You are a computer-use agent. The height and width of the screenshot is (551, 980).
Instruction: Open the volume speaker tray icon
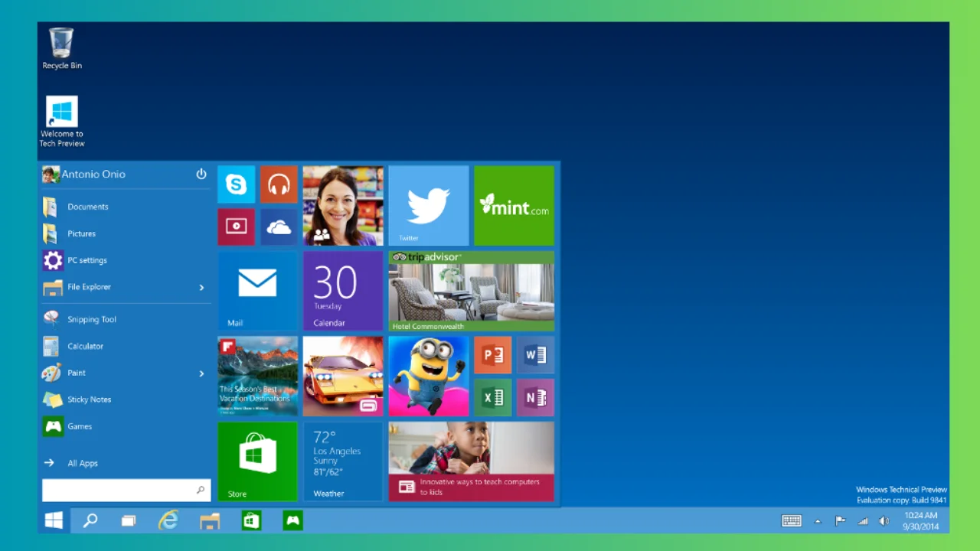tap(884, 521)
